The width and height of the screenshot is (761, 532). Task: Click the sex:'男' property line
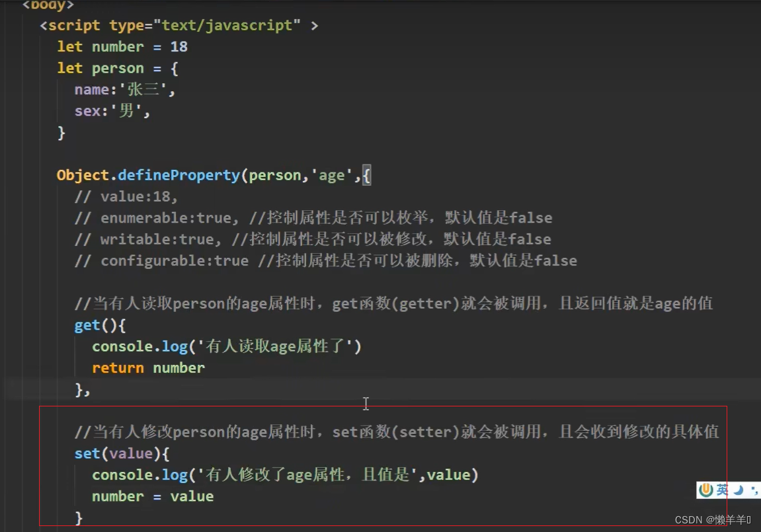112,111
